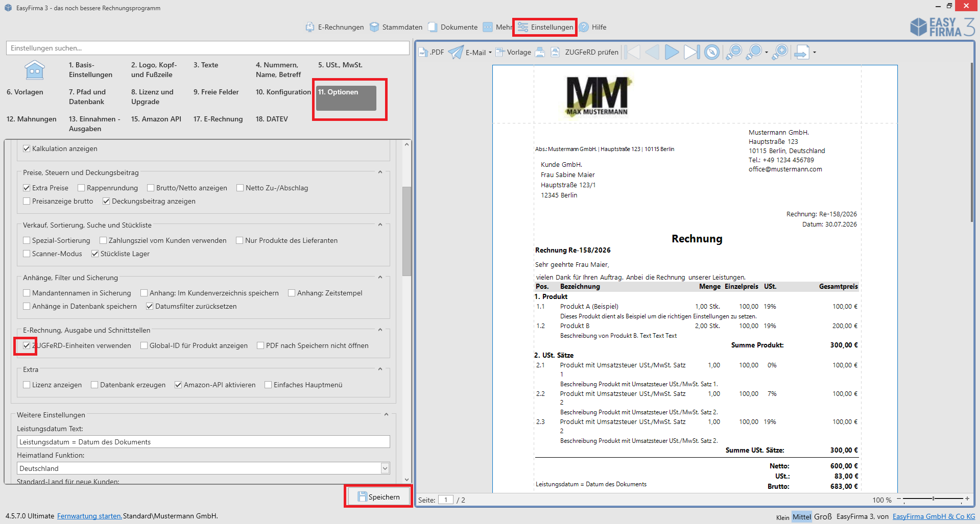This screenshot has height=524, width=980.
Task: Click the Seite page number field
Action: (x=446, y=500)
